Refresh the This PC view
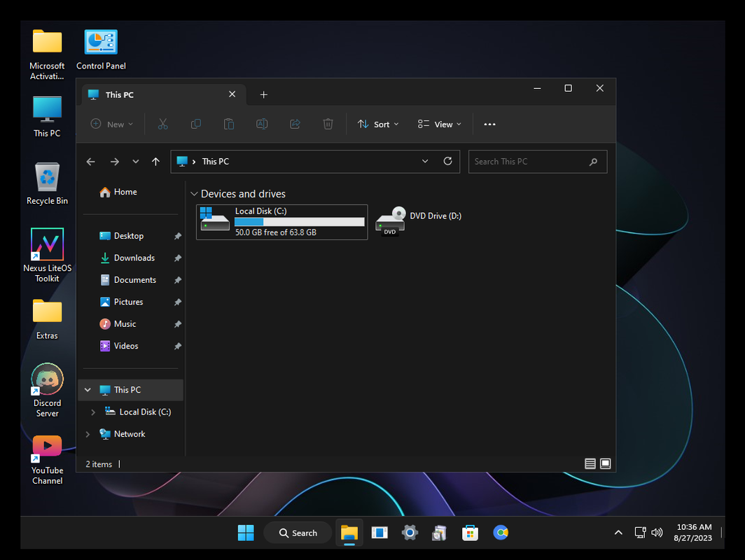The height and width of the screenshot is (560, 745). point(447,162)
